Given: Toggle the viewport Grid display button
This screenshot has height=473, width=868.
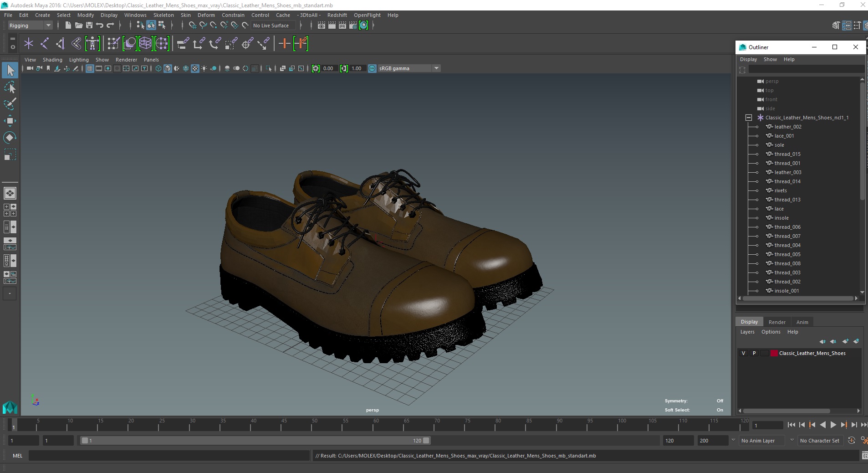Looking at the screenshot, I should pyautogui.click(x=90, y=68).
